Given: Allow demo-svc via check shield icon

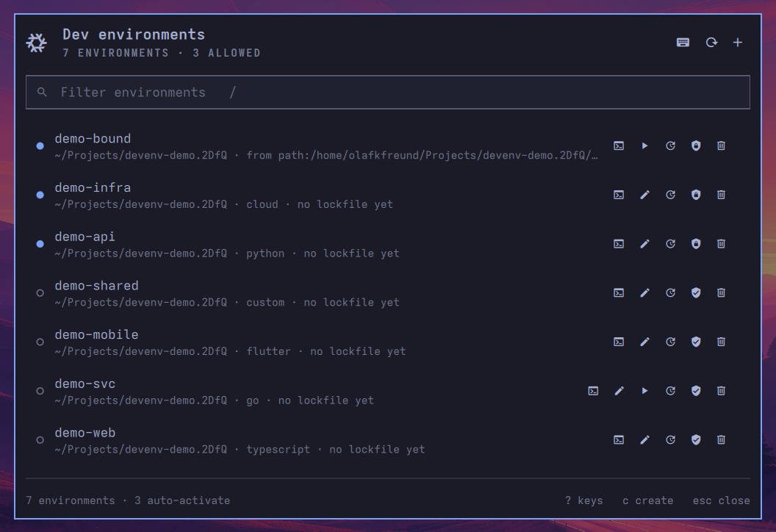Looking at the screenshot, I should click(696, 390).
